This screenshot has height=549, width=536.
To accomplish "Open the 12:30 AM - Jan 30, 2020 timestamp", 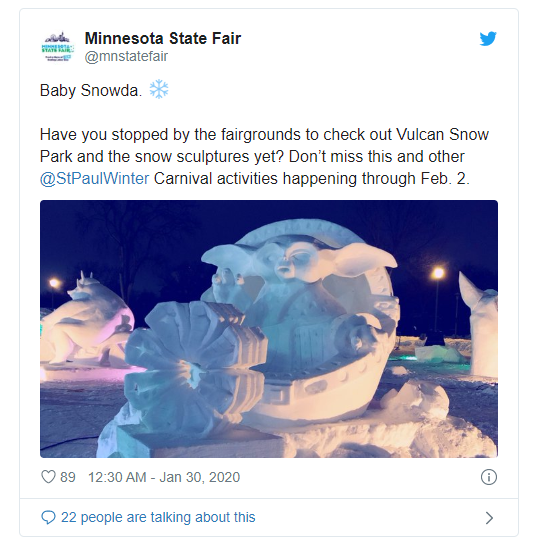I will tap(164, 477).
